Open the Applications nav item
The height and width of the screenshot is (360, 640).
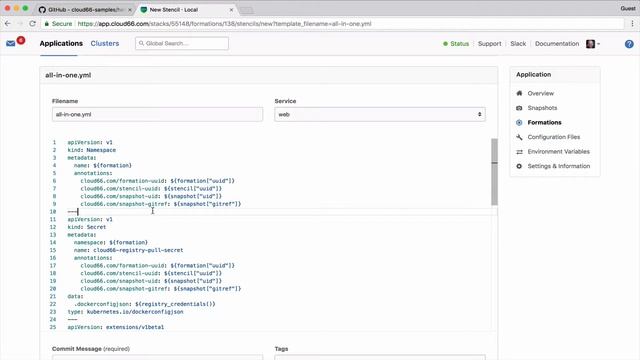coord(61,43)
